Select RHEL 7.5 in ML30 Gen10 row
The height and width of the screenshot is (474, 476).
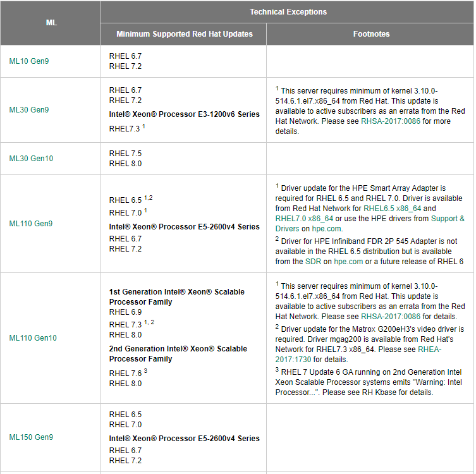125,153
